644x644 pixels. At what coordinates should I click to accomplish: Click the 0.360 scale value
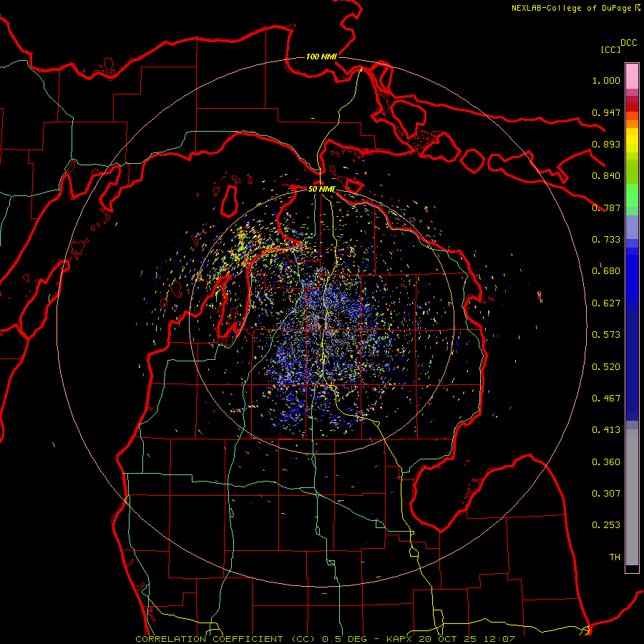click(x=606, y=462)
